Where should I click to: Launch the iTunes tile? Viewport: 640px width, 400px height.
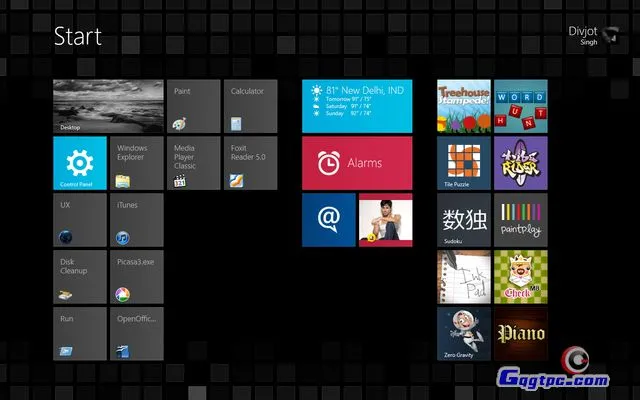pos(136,220)
